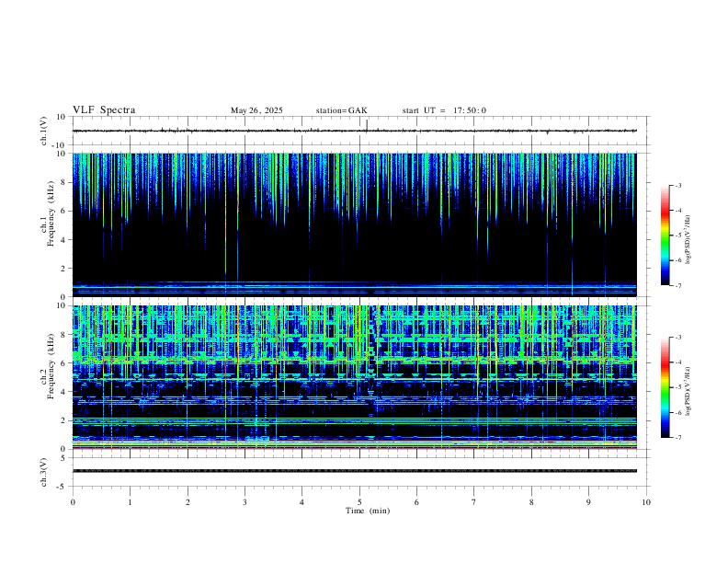Viewport: 728px width, 563px height.
Task: Click the ch.1 spectrogram panel
Action: pyautogui.click(x=355, y=224)
